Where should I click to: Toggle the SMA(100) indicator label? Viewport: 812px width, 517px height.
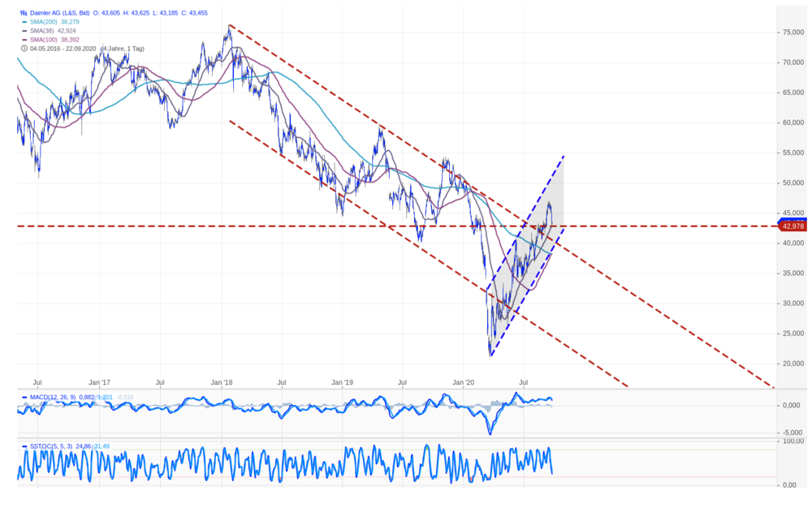pyautogui.click(x=44, y=40)
